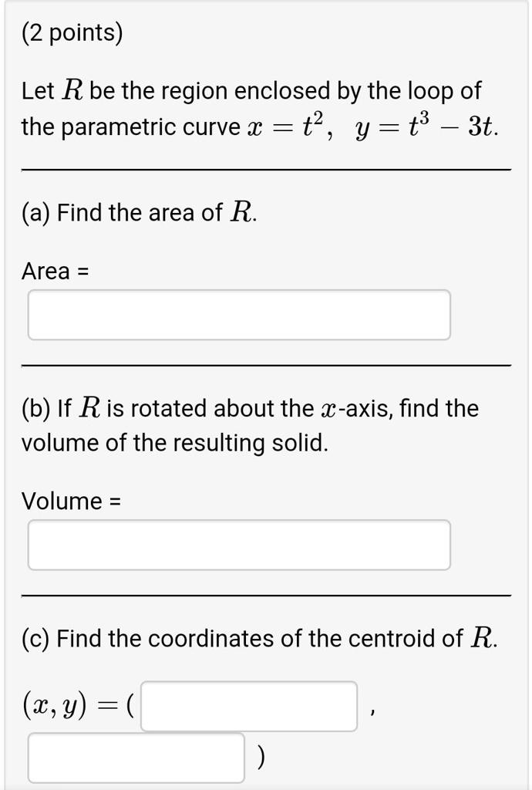
Task: Click the closing parenthesis after the y-coordinate box
Action: [x=259, y=758]
